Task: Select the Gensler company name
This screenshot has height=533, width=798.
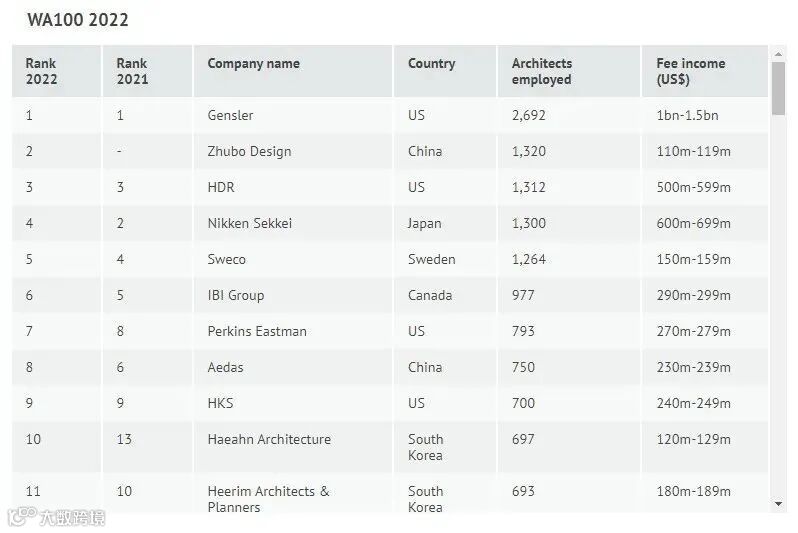Action: pyautogui.click(x=230, y=115)
